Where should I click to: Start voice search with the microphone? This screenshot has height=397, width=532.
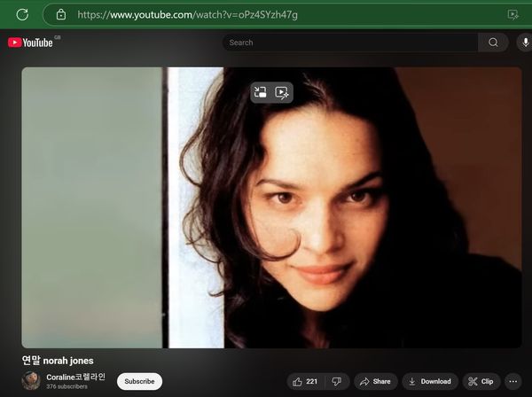(x=525, y=43)
